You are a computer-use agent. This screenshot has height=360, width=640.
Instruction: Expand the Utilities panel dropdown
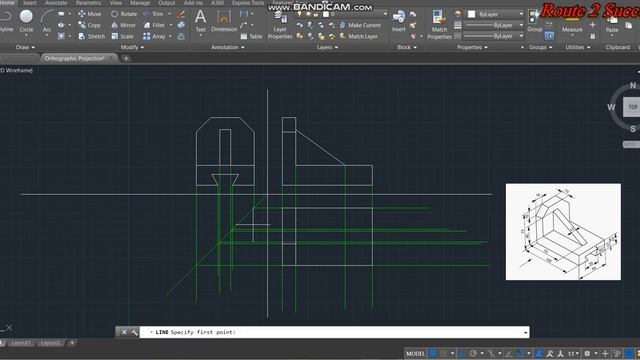tap(578, 47)
